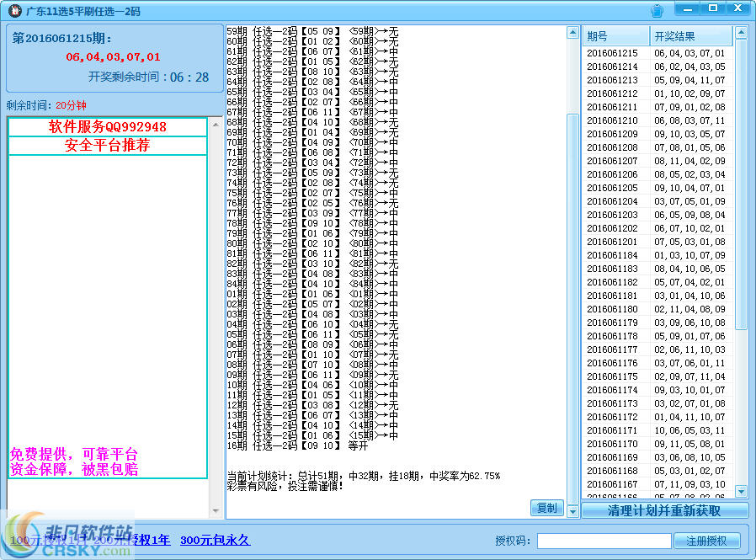The image size is (756, 560).
Task: Select row 2016061168 in results table
Action: tap(658, 471)
